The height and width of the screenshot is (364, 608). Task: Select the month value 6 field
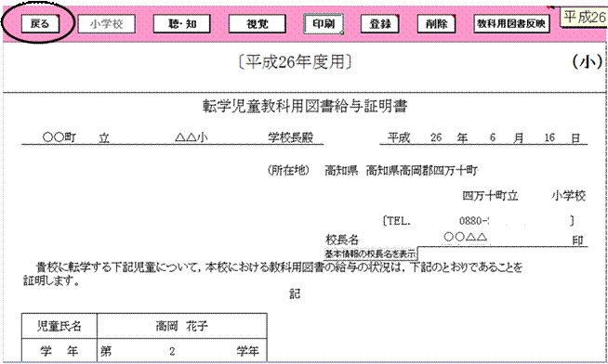pos(492,137)
